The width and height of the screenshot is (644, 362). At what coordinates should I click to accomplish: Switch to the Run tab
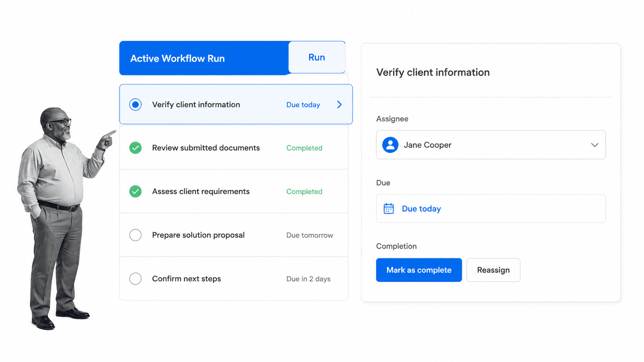pyautogui.click(x=317, y=57)
